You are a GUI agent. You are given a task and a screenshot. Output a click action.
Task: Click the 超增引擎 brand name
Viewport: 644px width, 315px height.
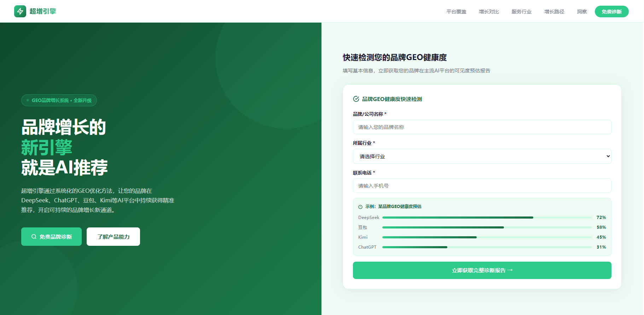pos(43,11)
